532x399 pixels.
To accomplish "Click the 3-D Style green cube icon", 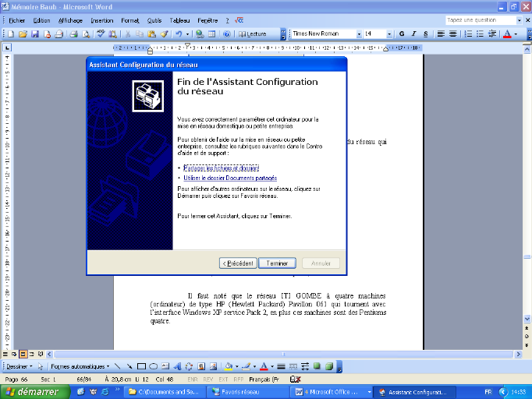I will (x=329, y=366).
